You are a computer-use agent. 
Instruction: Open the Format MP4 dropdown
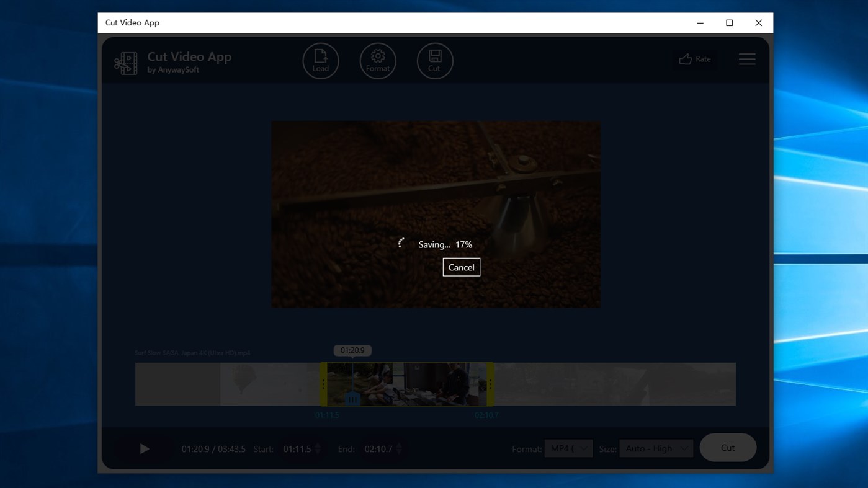coord(568,448)
